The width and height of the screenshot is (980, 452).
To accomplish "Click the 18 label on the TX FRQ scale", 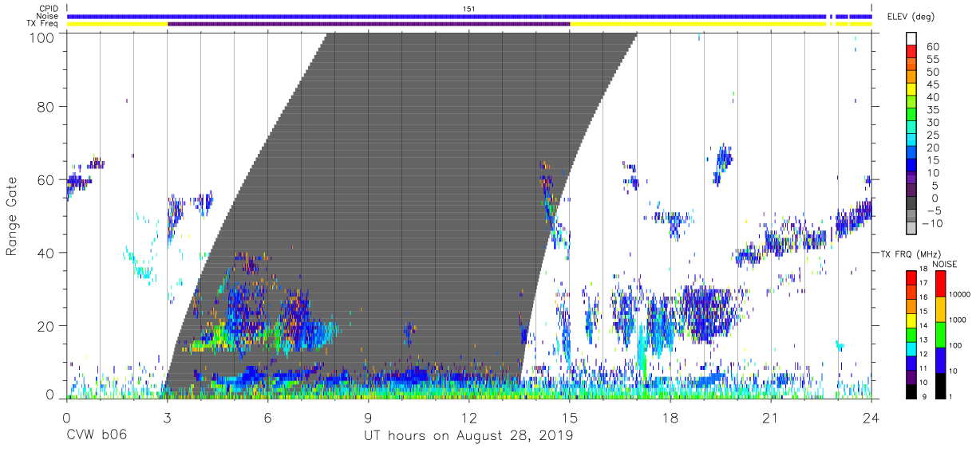I will click(924, 269).
